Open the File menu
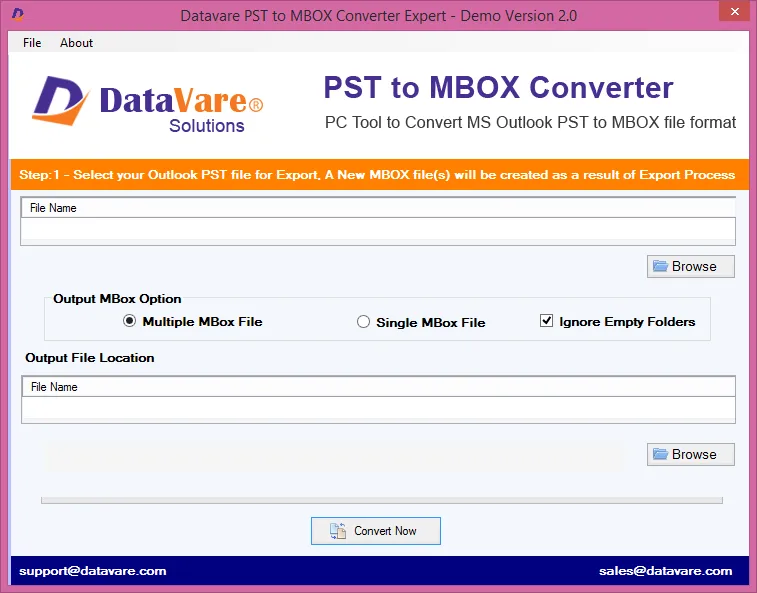 [x=32, y=43]
